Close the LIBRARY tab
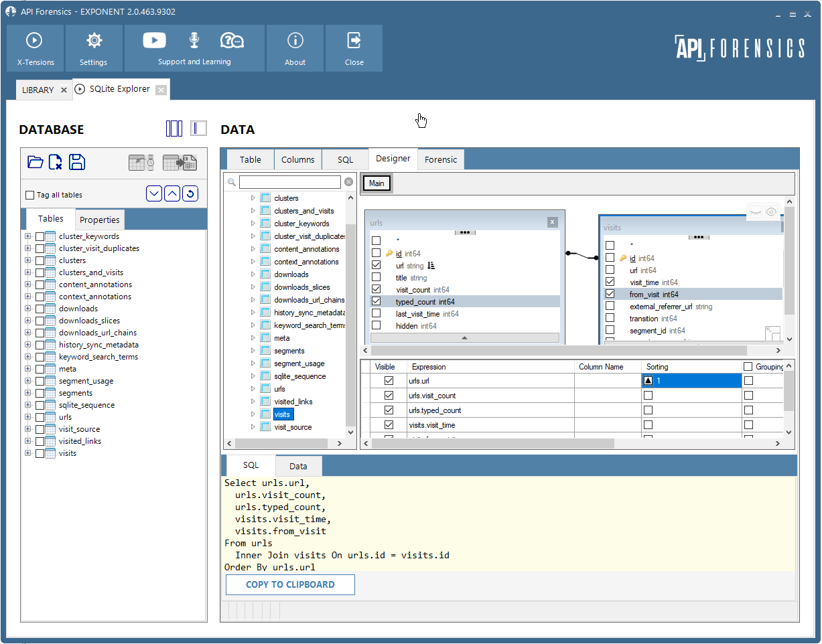822x644 pixels. pos(64,90)
